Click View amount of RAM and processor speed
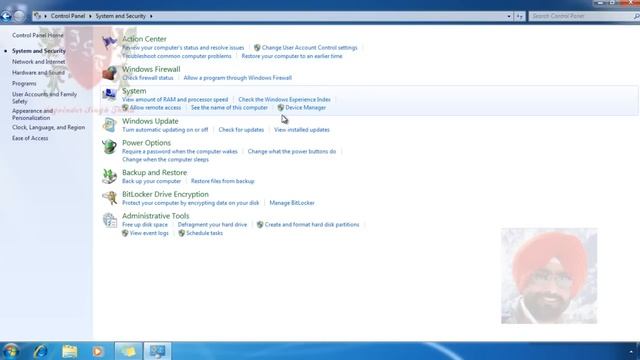 click(x=175, y=100)
